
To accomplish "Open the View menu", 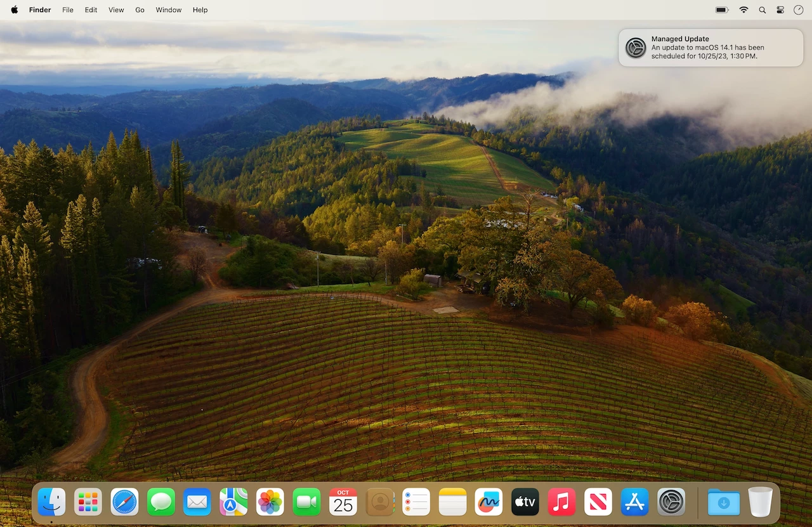I will click(116, 10).
